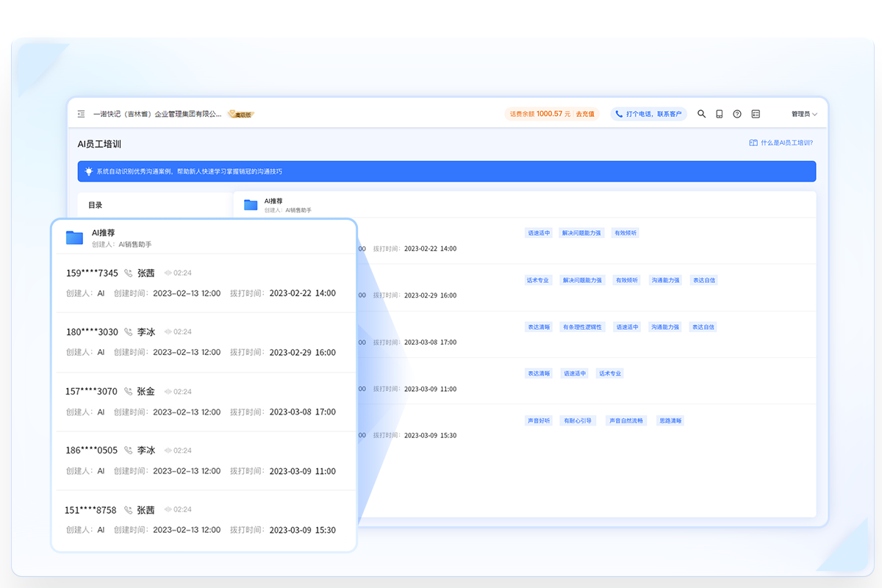Click the 沟通能力强 tag in second row
This screenshot has height=588, width=882.
coord(665,280)
